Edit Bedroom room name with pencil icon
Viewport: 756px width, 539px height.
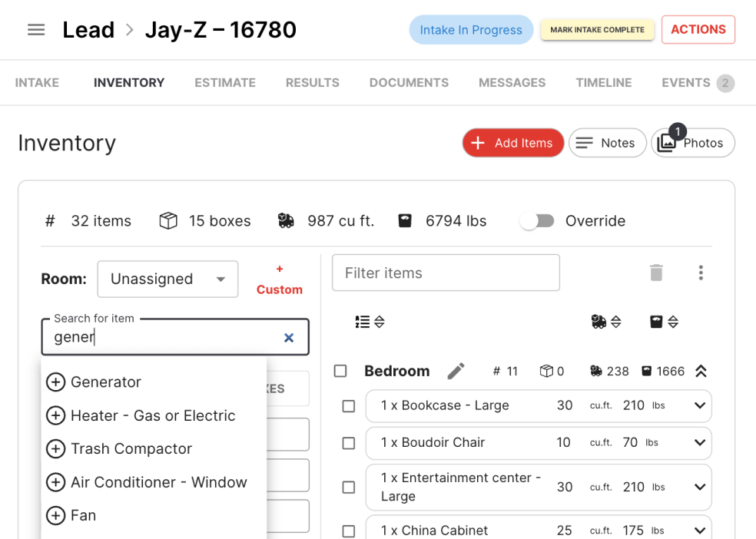click(x=456, y=371)
